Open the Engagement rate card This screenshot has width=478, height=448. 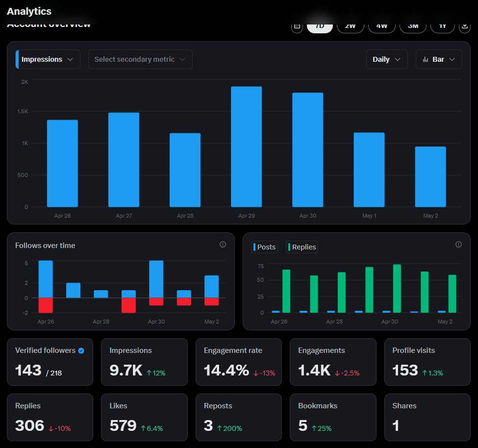tap(239, 362)
